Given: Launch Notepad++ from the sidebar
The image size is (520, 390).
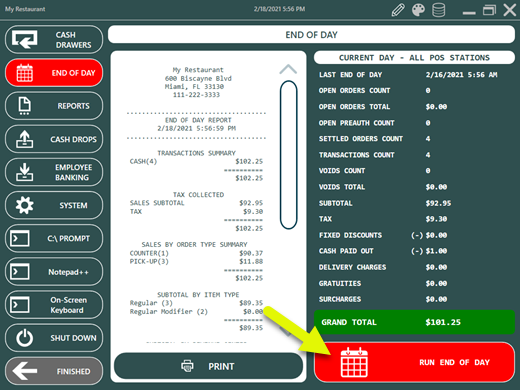Looking at the screenshot, I should [x=54, y=272].
